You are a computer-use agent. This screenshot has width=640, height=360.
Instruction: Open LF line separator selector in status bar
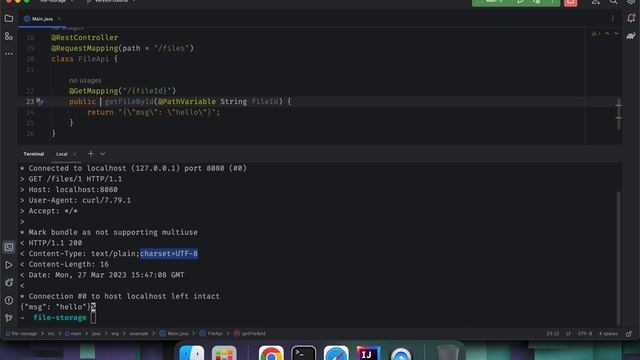(x=568, y=333)
